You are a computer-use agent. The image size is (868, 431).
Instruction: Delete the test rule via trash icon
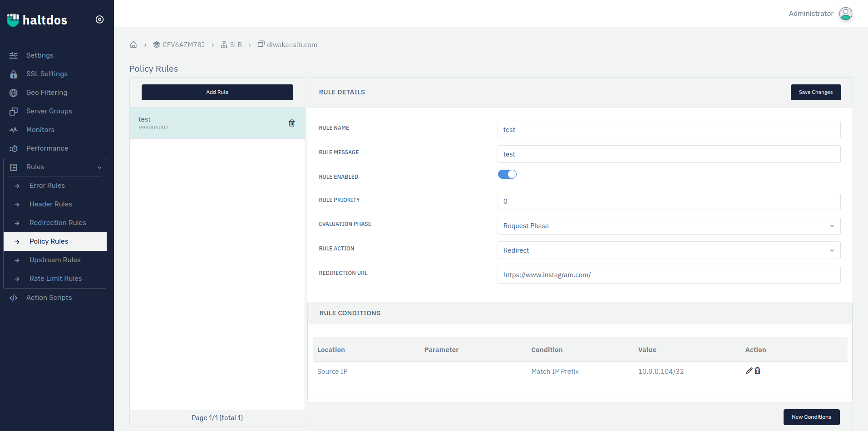(x=292, y=123)
